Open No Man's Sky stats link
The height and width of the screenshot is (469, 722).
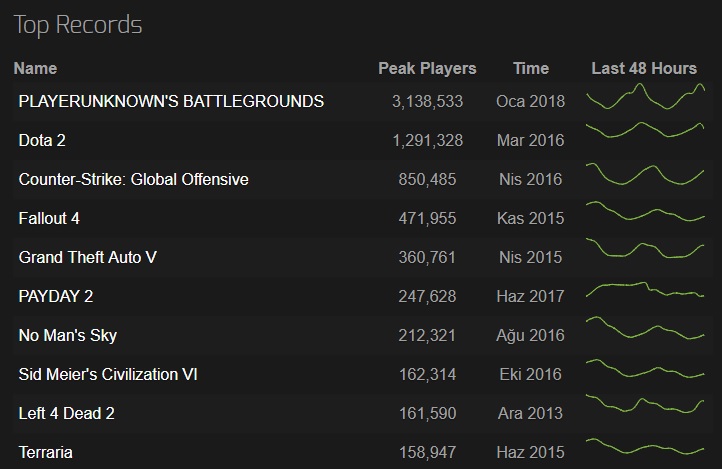click(68, 335)
